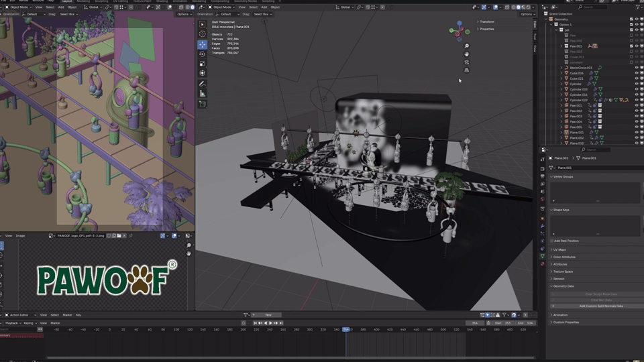The width and height of the screenshot is (644, 362).
Task: Select the Move tool in 3D viewport toolbar
Action: tap(203, 44)
